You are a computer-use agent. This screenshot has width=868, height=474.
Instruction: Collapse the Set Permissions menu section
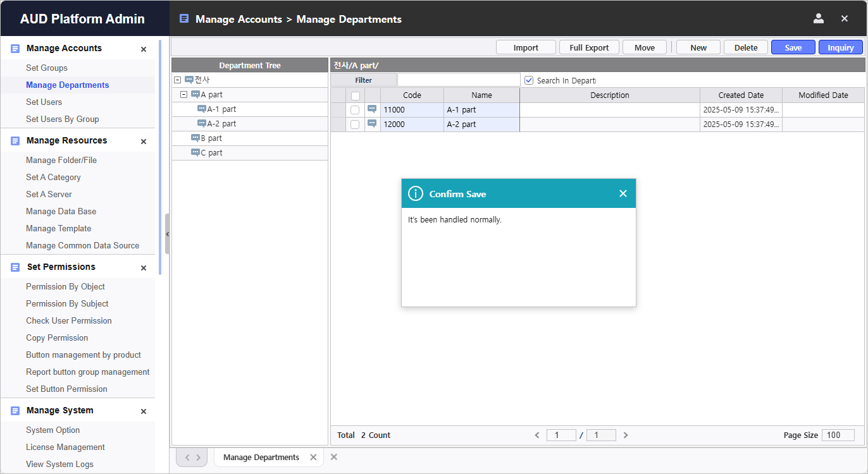[144, 268]
